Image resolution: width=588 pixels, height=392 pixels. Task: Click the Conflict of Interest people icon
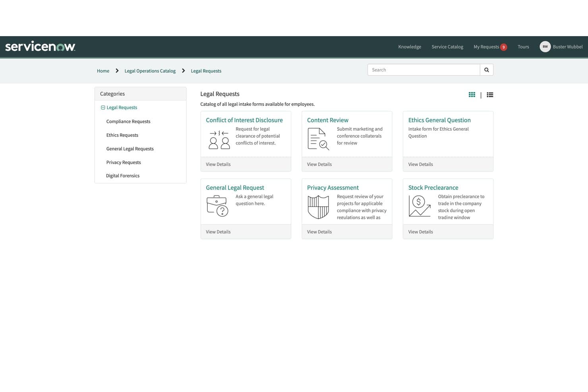219,139
